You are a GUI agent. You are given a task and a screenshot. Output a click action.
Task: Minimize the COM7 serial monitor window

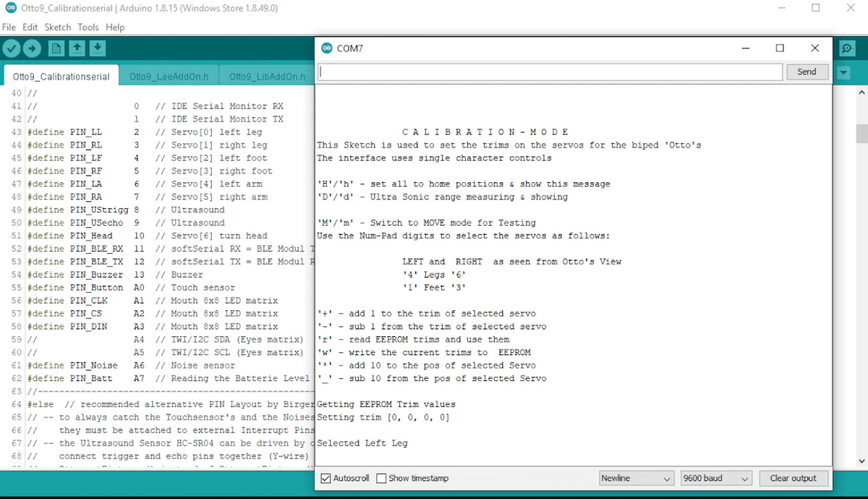coord(746,48)
